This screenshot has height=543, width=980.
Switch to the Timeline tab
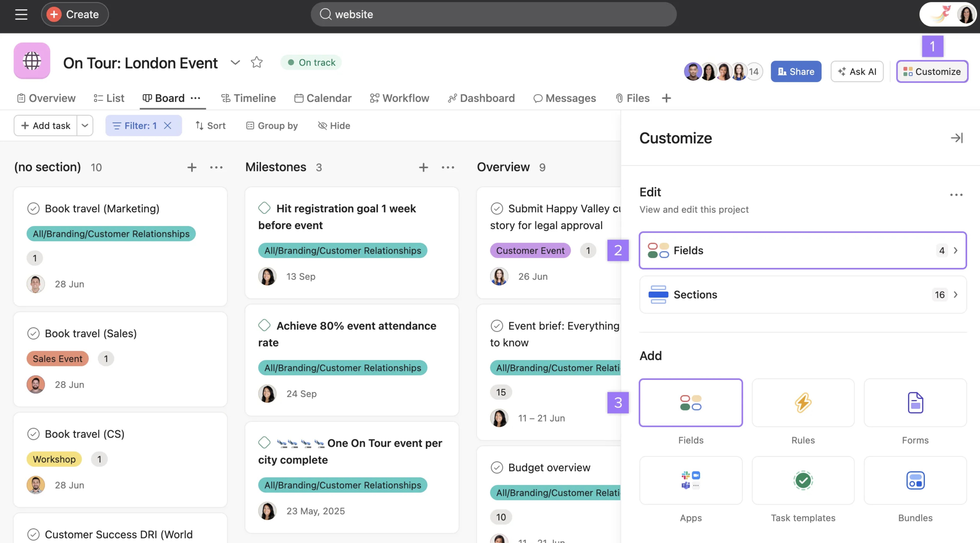[249, 98]
